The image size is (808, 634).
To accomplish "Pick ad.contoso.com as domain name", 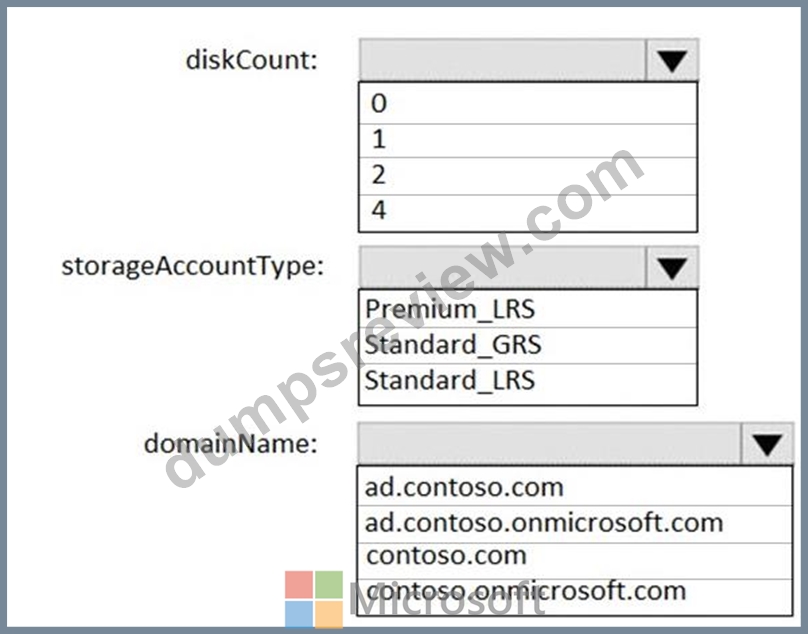I will [x=575, y=487].
